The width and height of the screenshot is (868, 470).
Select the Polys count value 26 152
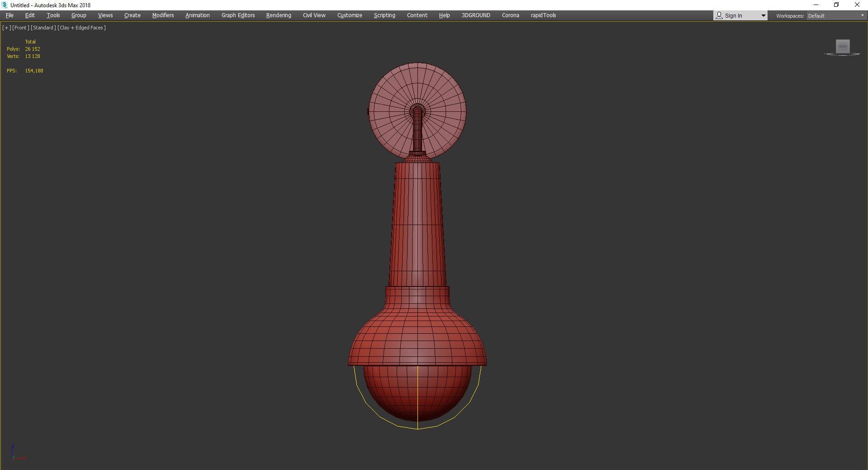pos(33,49)
